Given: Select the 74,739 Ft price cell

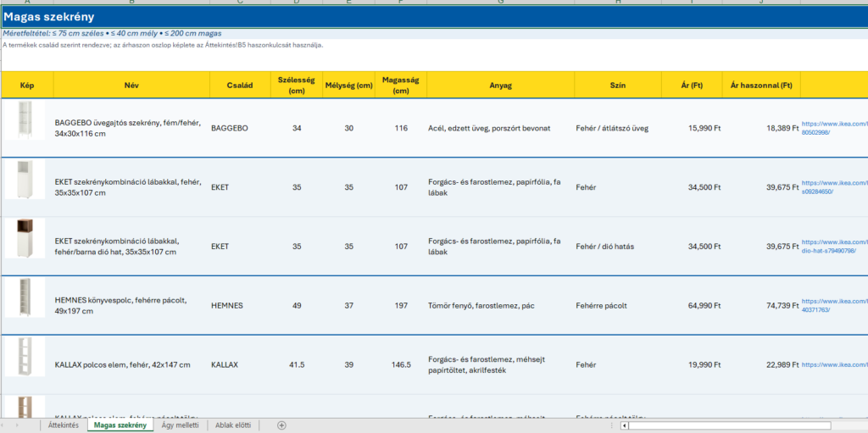Looking at the screenshot, I should click(761, 306).
